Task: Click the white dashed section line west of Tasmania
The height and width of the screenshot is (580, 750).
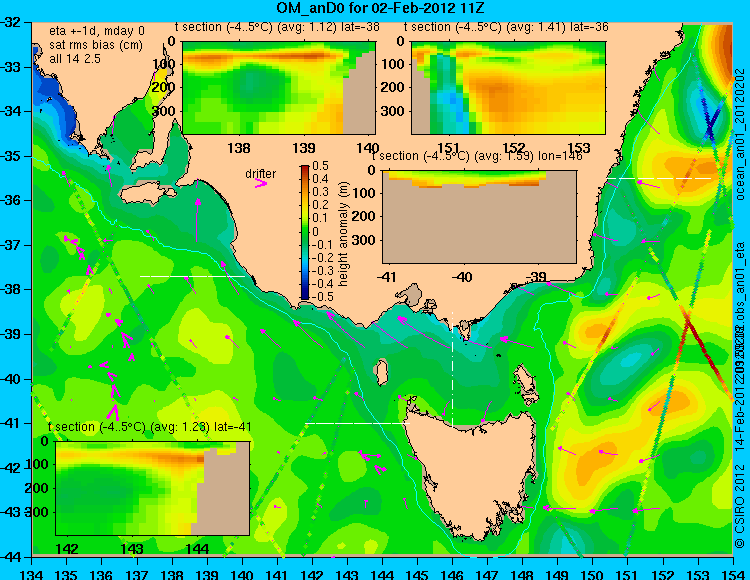Action: click(x=357, y=423)
